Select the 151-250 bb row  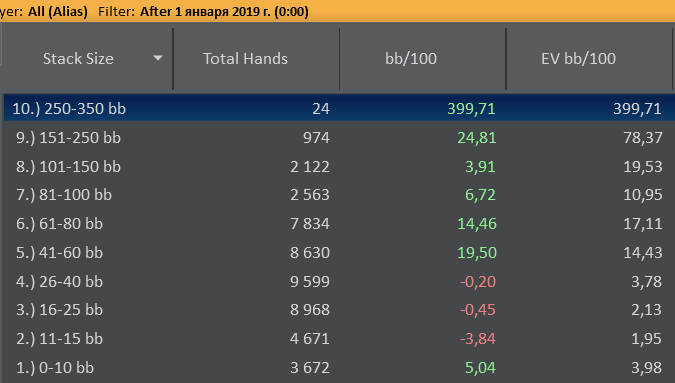point(339,138)
